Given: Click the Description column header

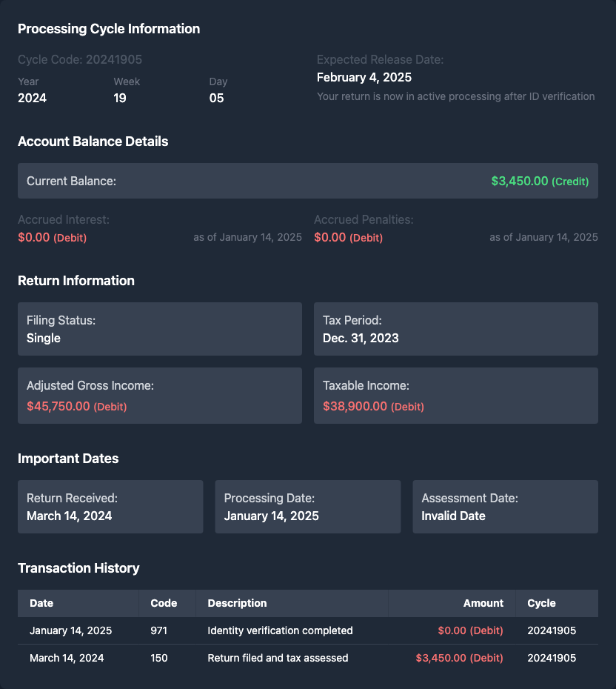Looking at the screenshot, I should (237, 603).
